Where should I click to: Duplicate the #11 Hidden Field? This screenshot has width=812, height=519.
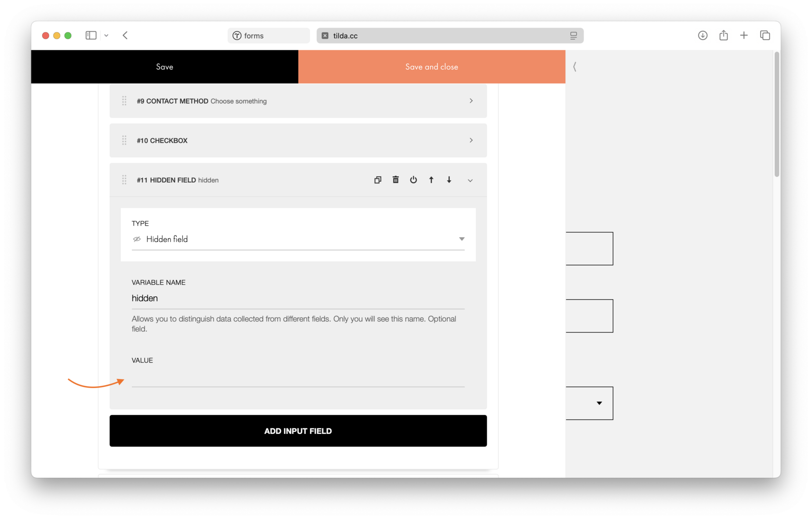(x=377, y=180)
